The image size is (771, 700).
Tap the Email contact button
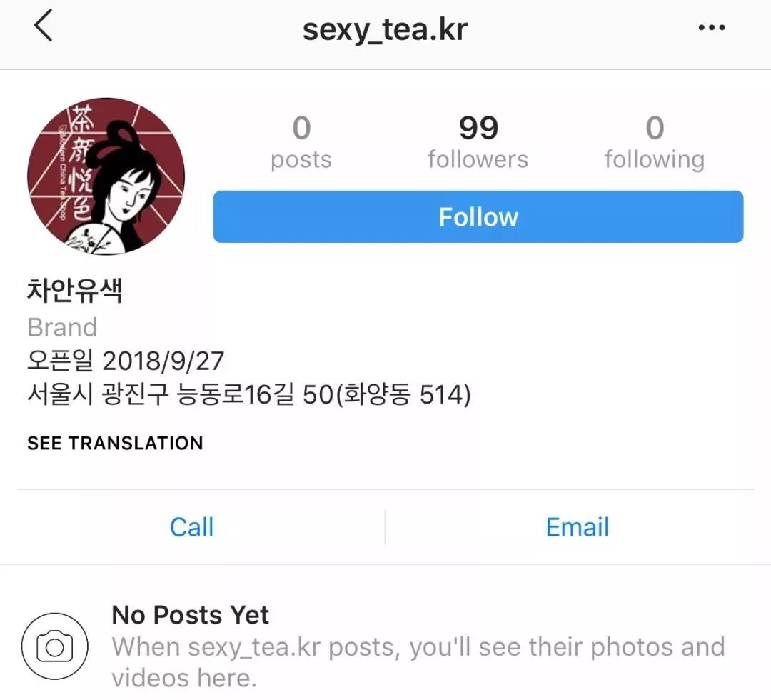[578, 527]
